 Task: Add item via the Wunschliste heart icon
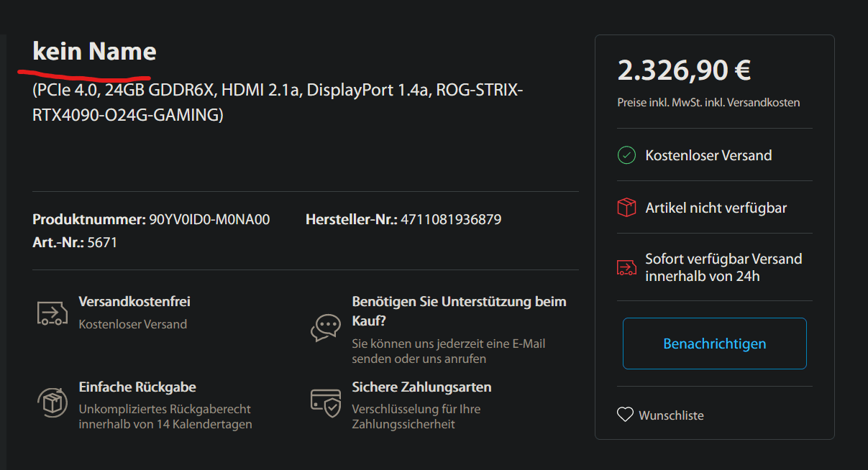[625, 415]
